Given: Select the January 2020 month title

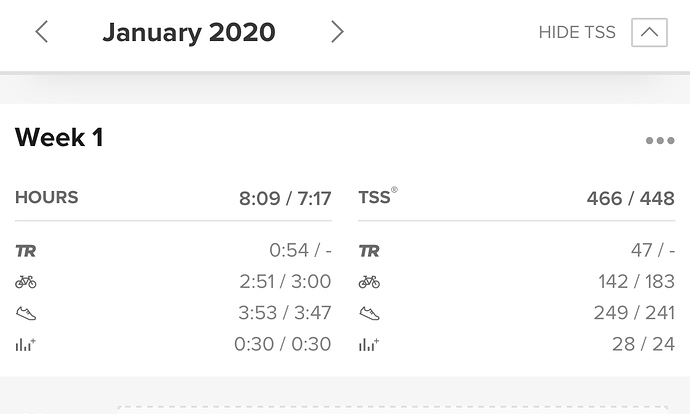Looking at the screenshot, I should click(x=189, y=33).
